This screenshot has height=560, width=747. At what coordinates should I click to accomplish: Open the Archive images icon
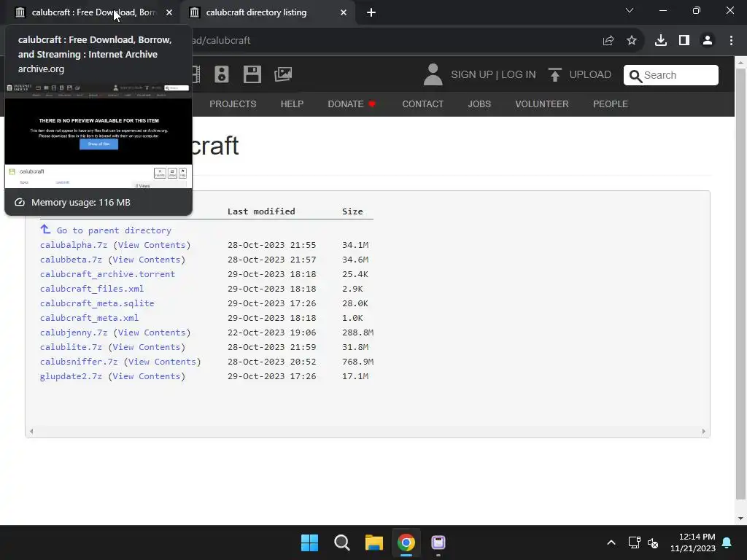283,74
